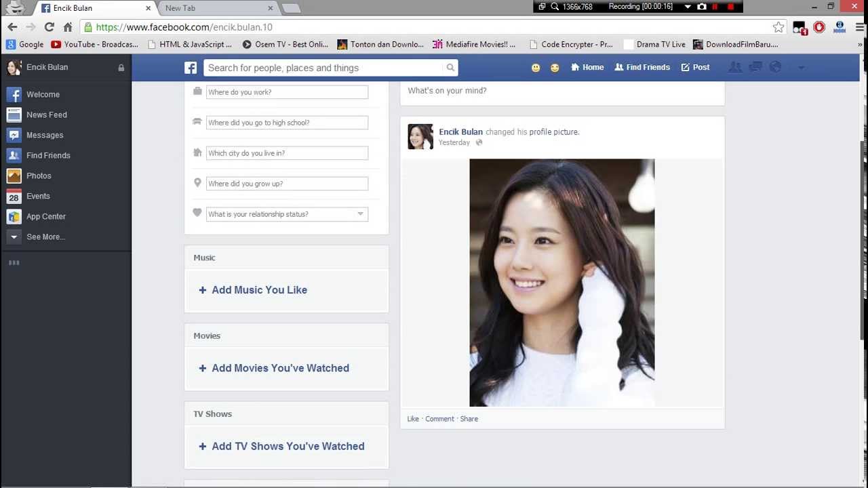Open the large profile picture photo
868x488 pixels.
pos(562,283)
